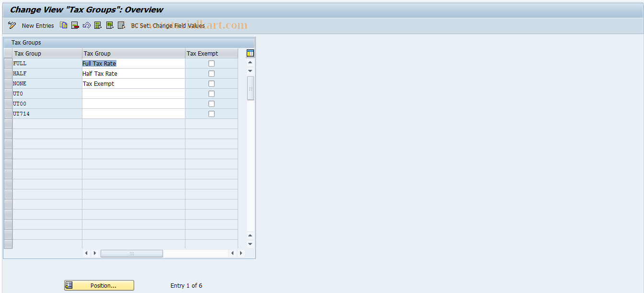The image size is (644, 293).
Task: Open the table settings icon
Action: click(x=250, y=53)
